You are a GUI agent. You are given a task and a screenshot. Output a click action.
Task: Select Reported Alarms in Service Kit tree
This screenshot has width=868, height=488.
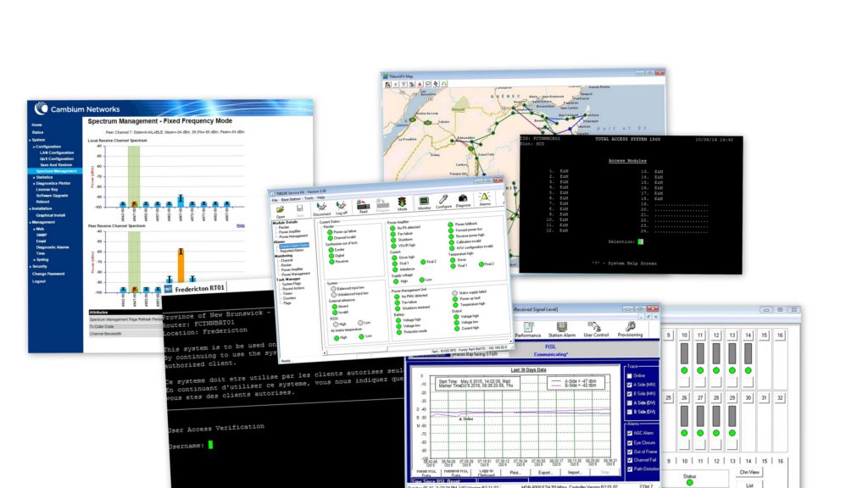coord(292,250)
